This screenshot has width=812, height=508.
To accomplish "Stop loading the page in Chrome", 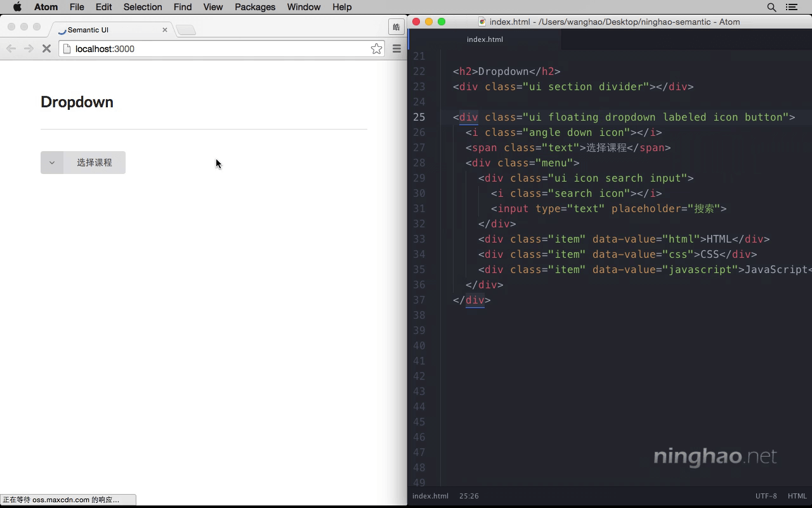I will [x=46, y=49].
